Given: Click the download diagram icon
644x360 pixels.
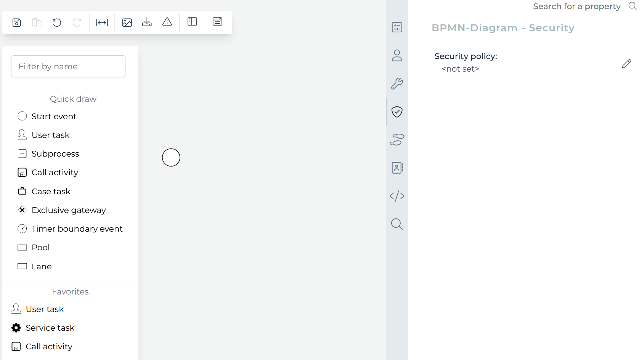Looking at the screenshot, I should tap(147, 22).
